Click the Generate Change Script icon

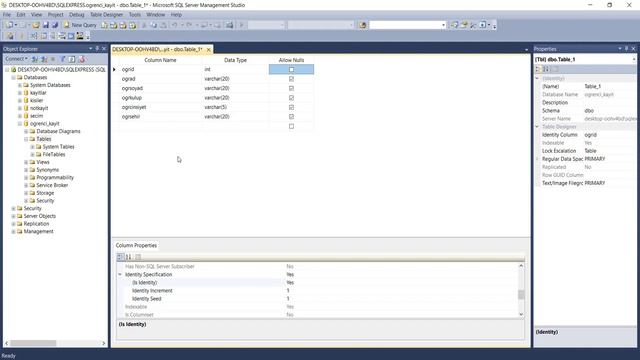click(9, 36)
